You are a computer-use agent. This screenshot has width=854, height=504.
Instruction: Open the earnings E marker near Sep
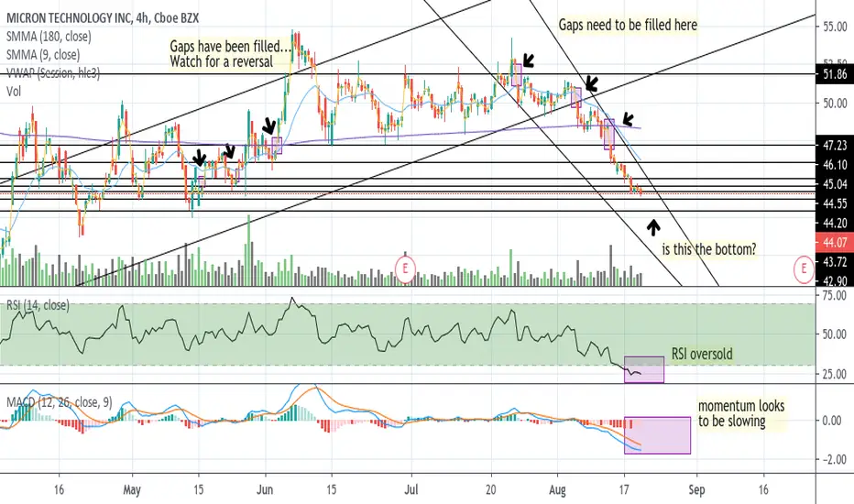click(804, 268)
